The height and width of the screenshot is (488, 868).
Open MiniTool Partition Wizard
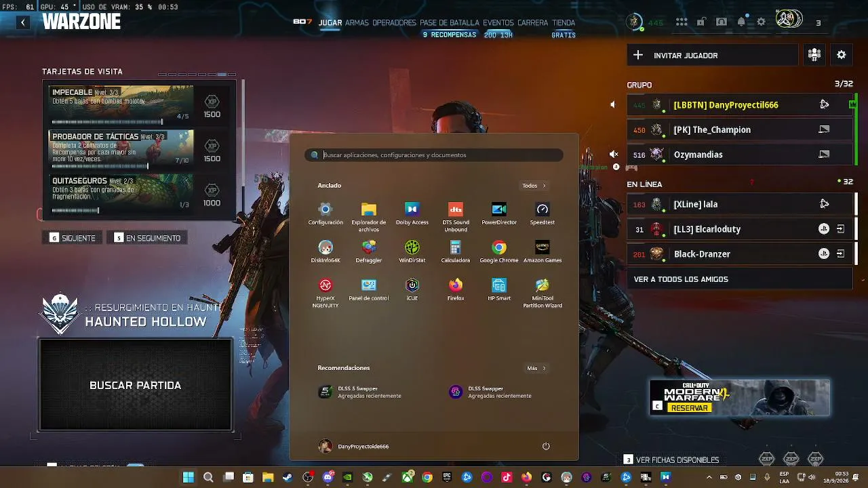(x=542, y=293)
